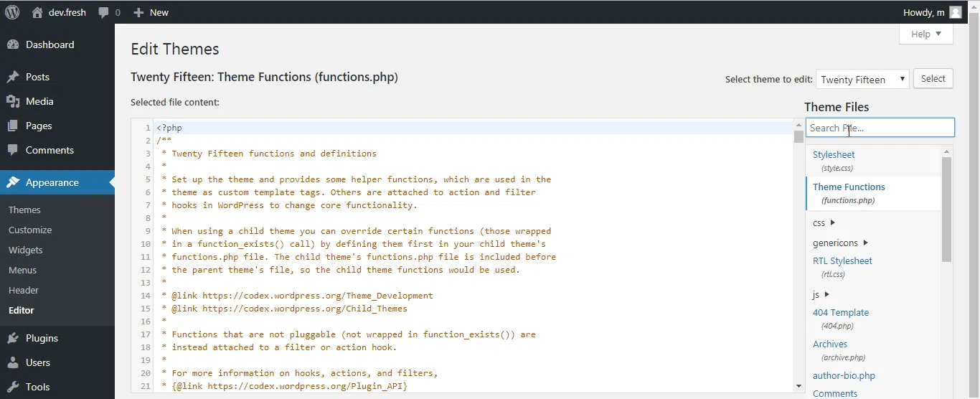This screenshot has height=399, width=980.
Task: Click the Search File input field
Action: 880,128
